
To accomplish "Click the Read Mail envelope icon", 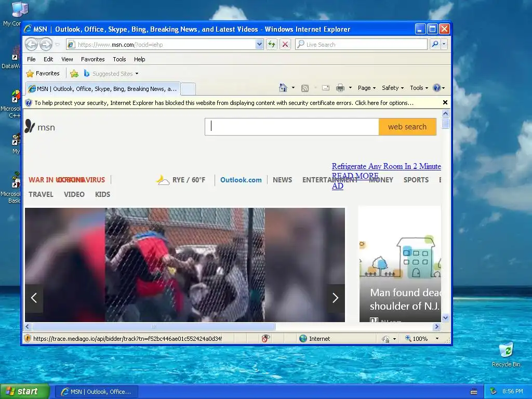I will [326, 88].
